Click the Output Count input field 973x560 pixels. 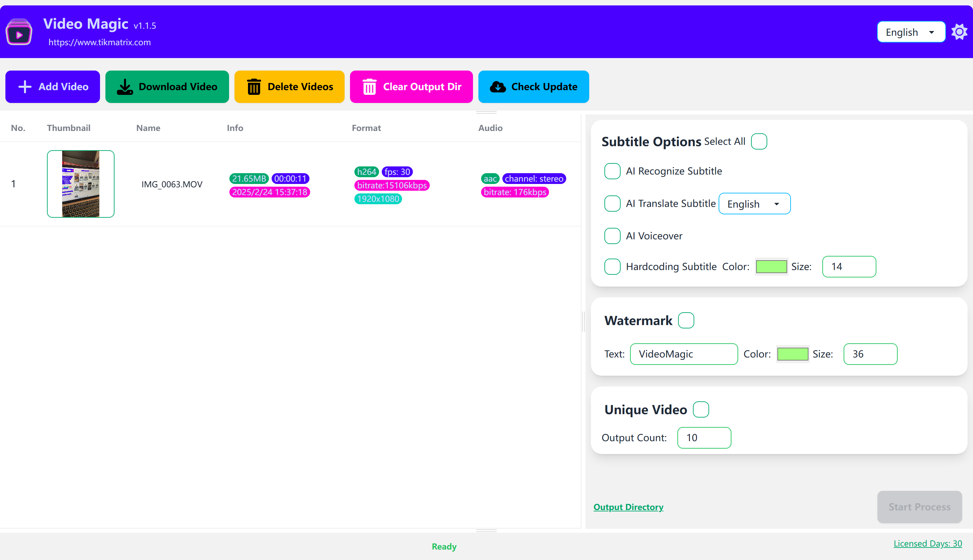click(704, 437)
